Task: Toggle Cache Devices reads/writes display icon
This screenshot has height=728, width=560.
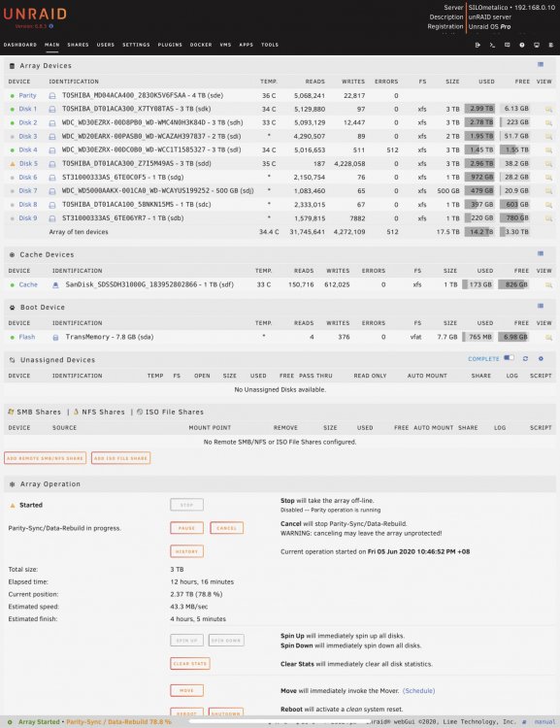Action: 541,253
